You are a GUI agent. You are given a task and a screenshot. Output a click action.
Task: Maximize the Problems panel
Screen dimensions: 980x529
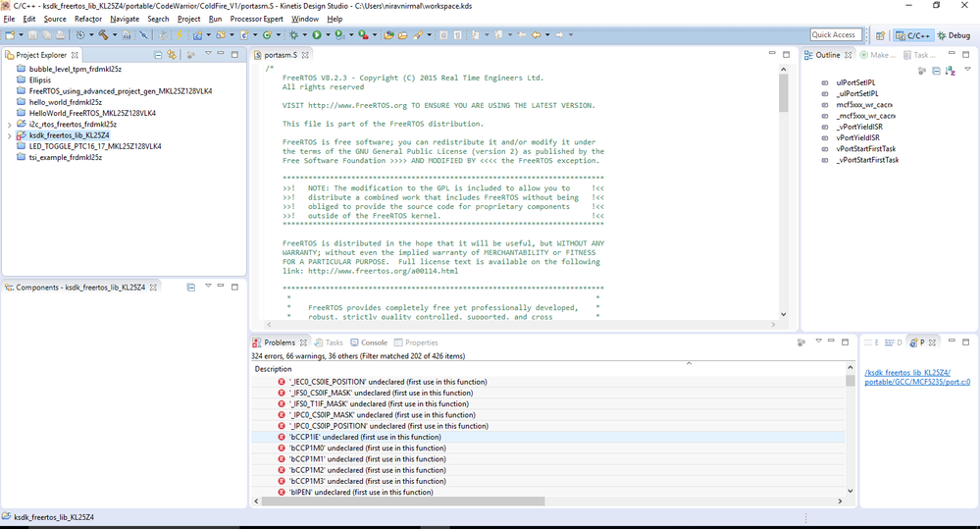click(x=845, y=343)
